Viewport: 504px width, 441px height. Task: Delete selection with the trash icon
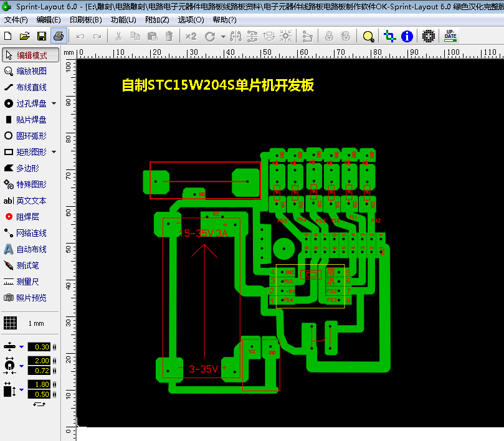coord(169,36)
